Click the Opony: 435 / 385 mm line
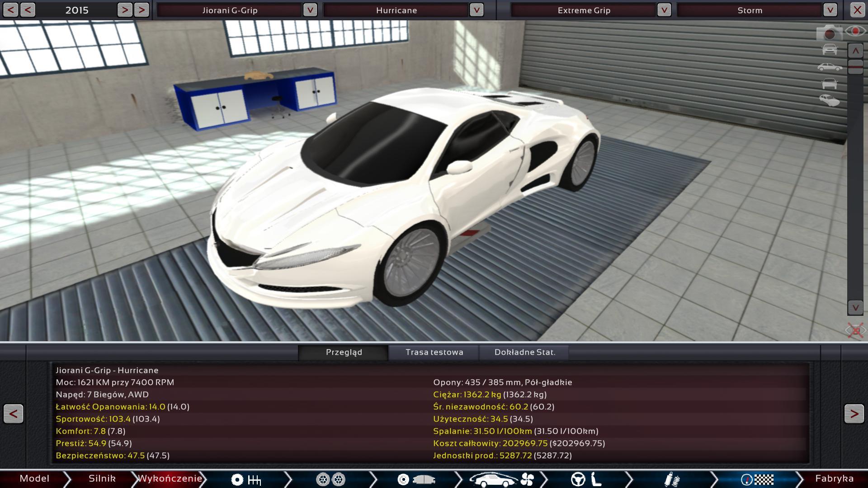This screenshot has width=868, height=488. [x=502, y=382]
